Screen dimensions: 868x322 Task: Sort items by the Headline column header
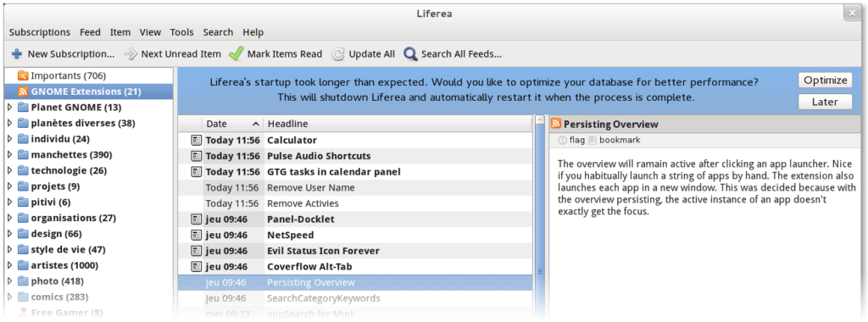[397, 124]
